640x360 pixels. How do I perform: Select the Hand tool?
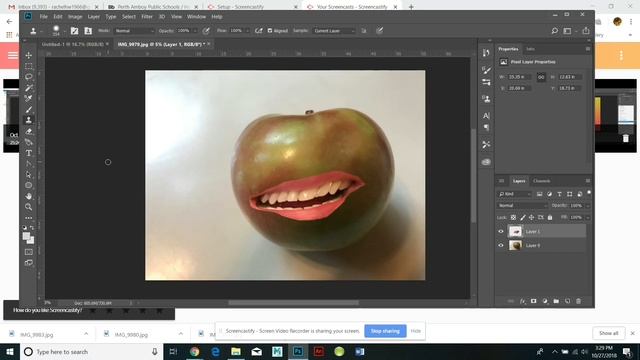pos(29,196)
